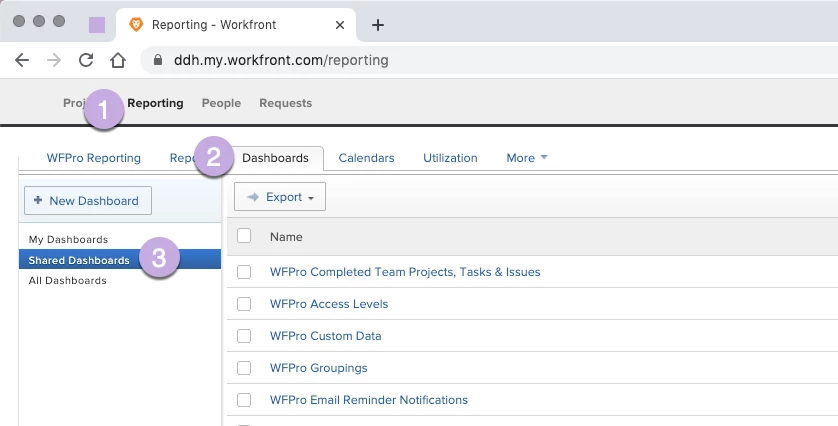Go to the browser home icon
The height and width of the screenshot is (426, 838).
pos(118,60)
